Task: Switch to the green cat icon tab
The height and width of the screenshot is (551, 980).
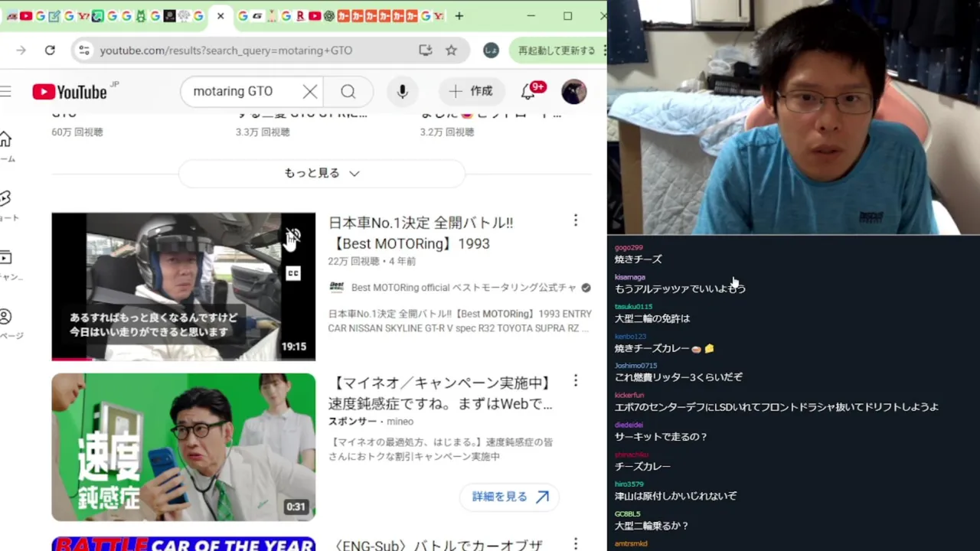Action: (x=141, y=16)
